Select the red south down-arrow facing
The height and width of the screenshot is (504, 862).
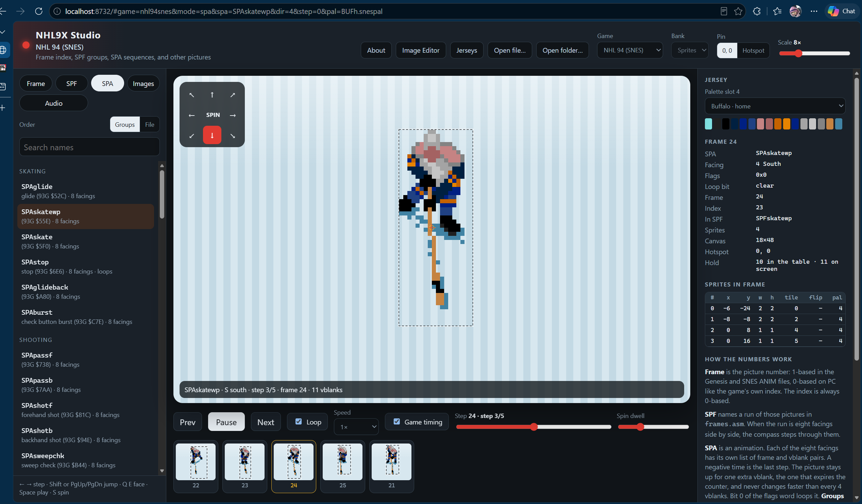click(x=212, y=135)
